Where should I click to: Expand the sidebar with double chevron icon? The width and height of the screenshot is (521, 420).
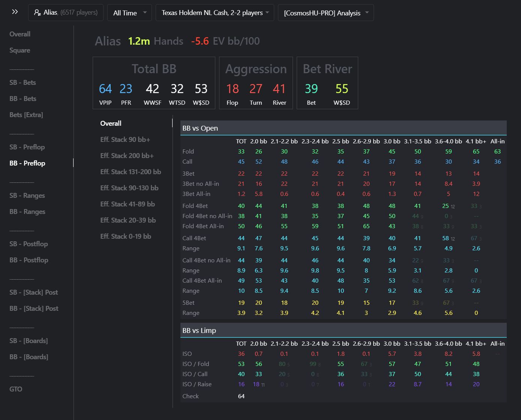click(x=15, y=12)
